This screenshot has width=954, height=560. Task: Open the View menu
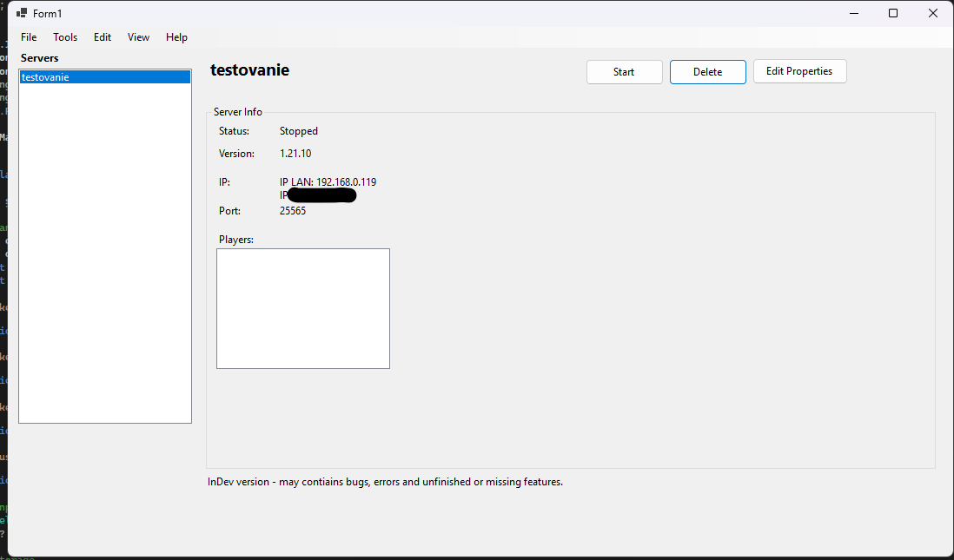(x=138, y=37)
